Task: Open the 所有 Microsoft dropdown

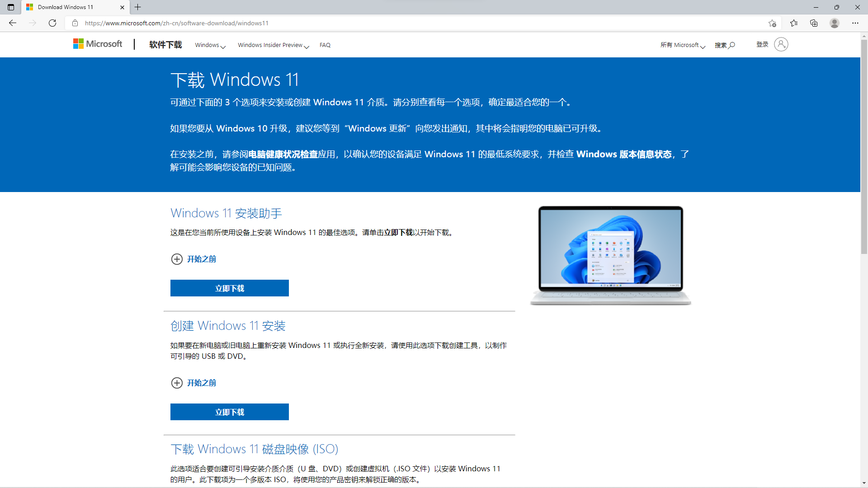Action: pyautogui.click(x=683, y=45)
